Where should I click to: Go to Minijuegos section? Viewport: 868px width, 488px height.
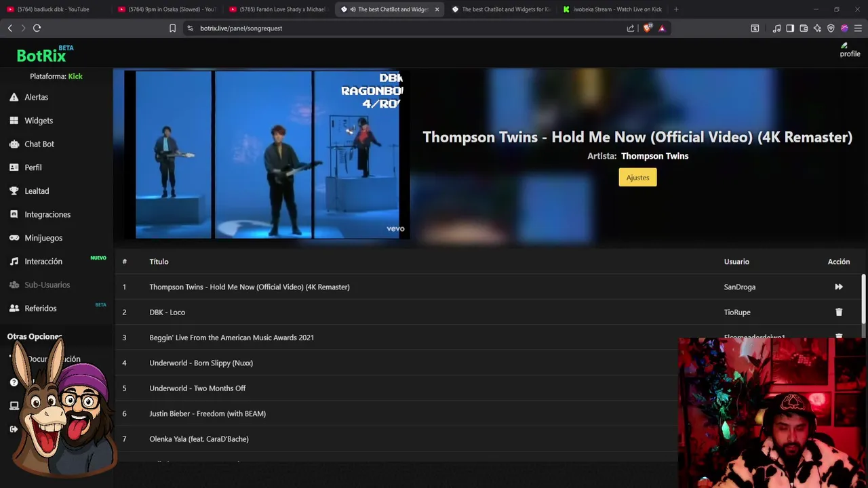[43, 238]
